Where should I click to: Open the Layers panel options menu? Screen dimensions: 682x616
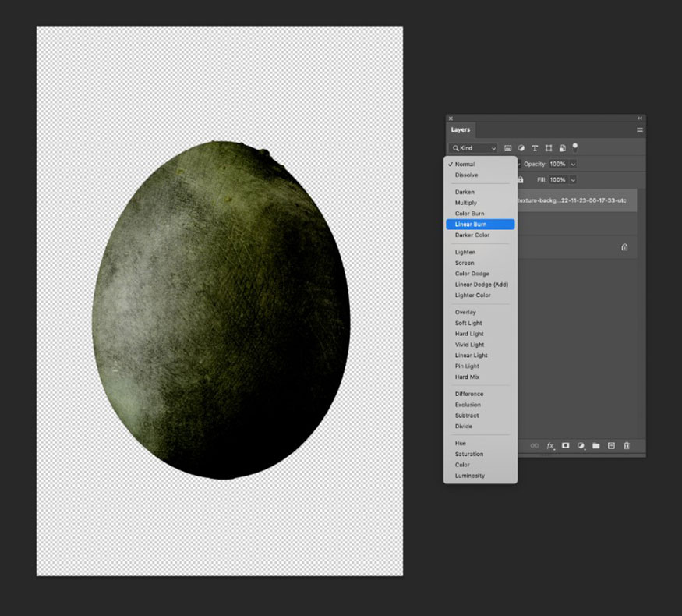639,129
